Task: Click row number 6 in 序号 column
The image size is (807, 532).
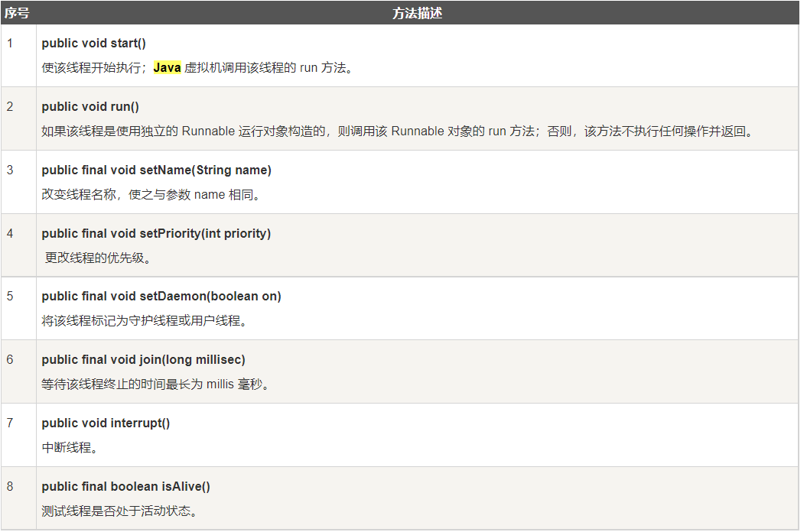Action: click(x=10, y=360)
